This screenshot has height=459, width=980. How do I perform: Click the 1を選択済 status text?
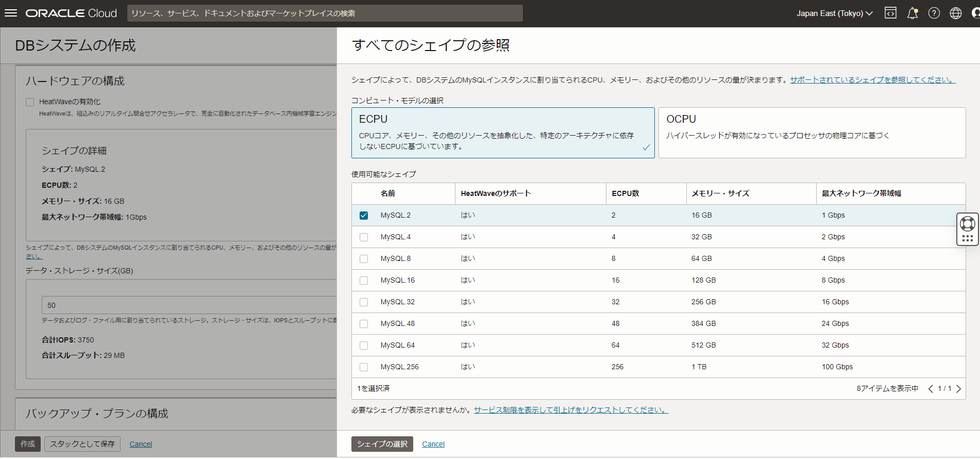coord(374,389)
